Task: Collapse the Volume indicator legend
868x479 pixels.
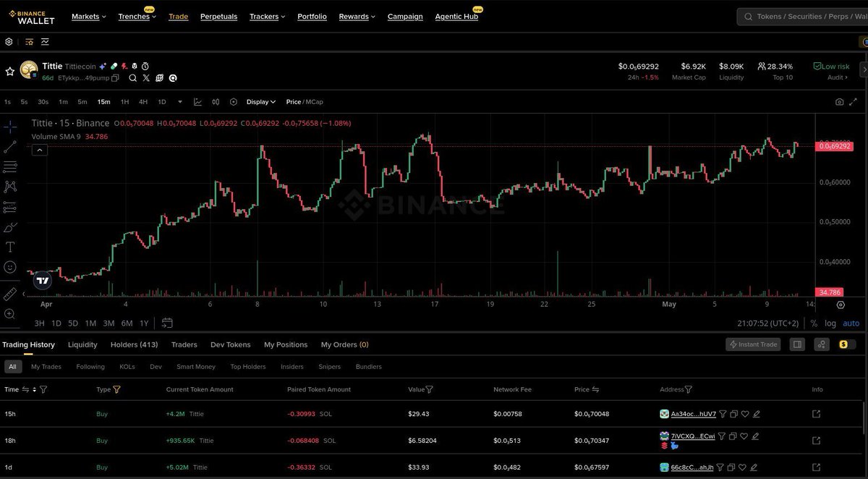Action: coord(40,150)
